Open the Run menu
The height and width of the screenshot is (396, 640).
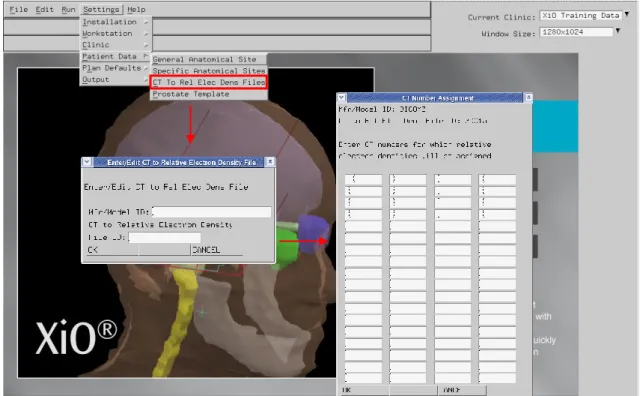click(68, 9)
